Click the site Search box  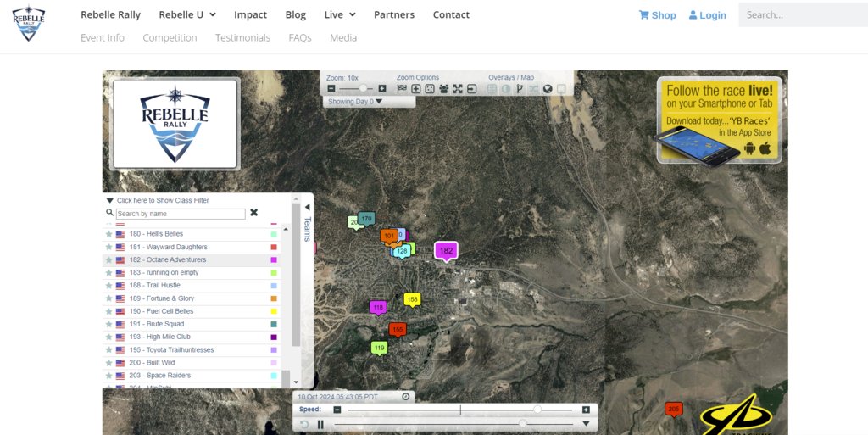coord(804,15)
